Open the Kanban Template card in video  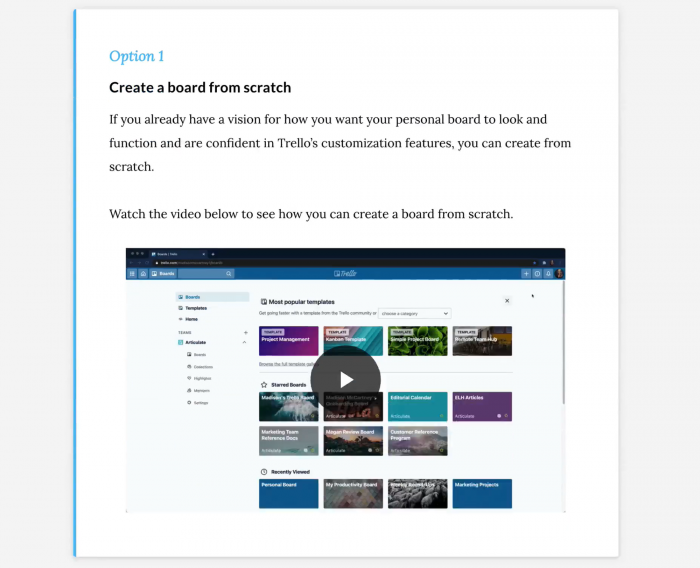(x=353, y=341)
